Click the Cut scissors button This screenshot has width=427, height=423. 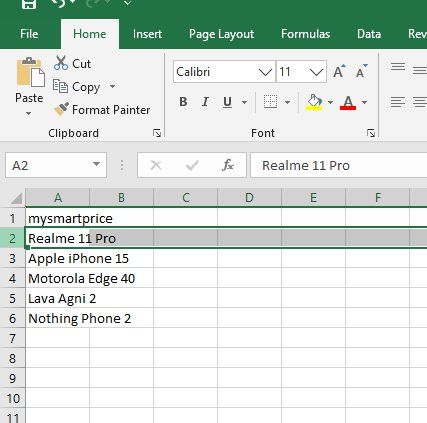[72, 63]
